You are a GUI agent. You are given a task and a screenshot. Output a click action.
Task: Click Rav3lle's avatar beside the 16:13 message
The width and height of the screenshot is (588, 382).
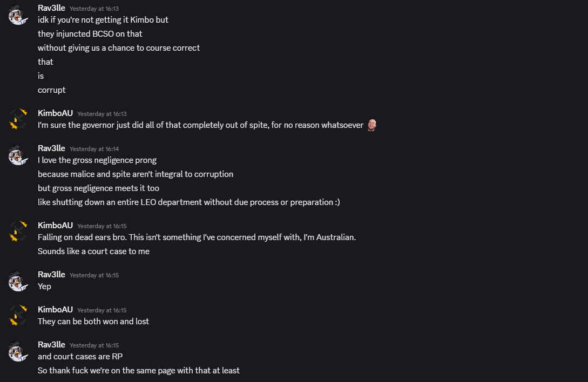coord(18,15)
